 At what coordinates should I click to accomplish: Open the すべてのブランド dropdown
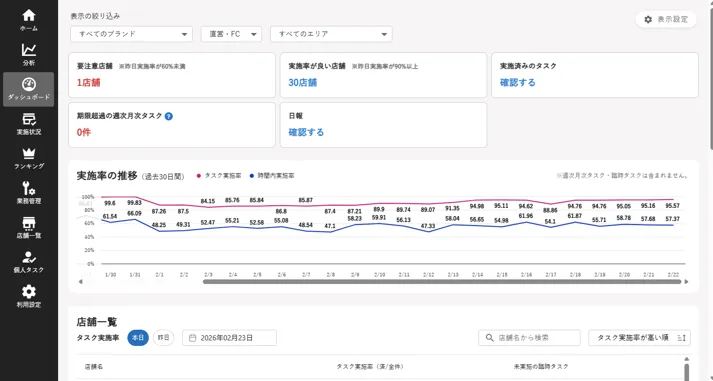tap(131, 34)
